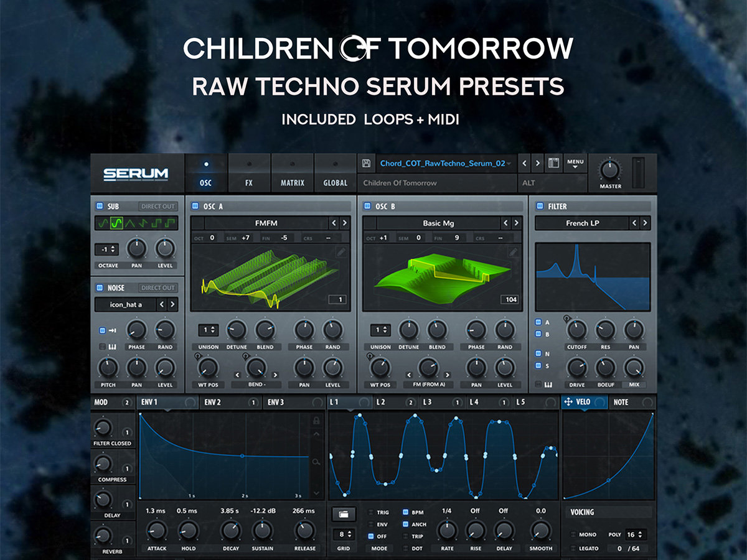Open the MENU dropdown
The image size is (747, 560).
575,164
